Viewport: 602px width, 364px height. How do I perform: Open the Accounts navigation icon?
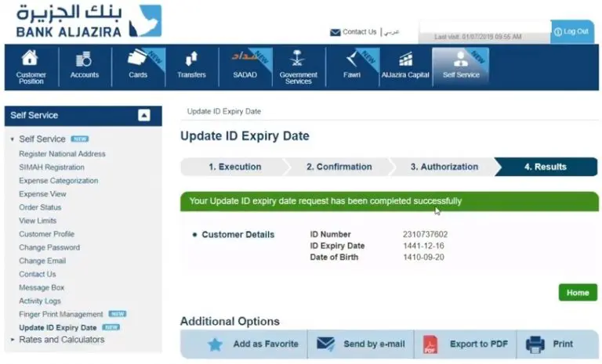tap(84, 59)
